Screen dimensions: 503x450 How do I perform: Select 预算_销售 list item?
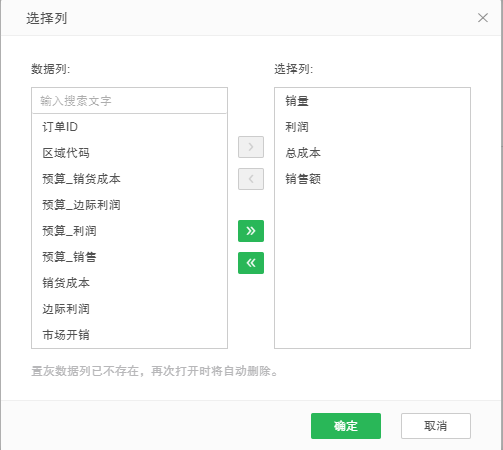point(129,257)
